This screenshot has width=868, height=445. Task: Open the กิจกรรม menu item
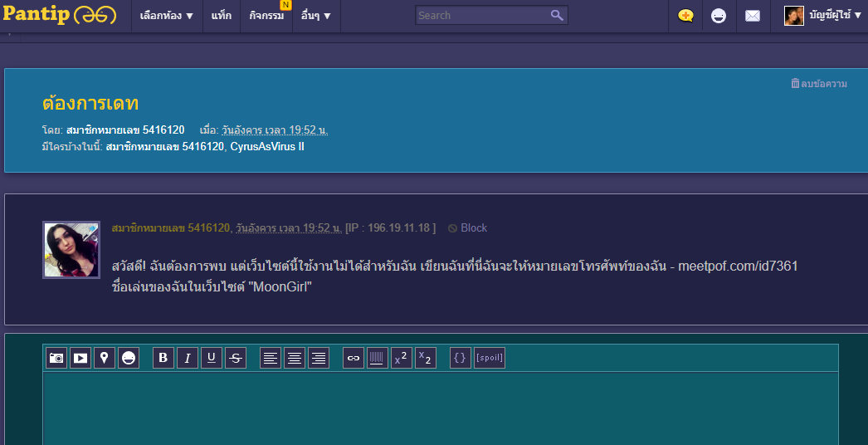(x=266, y=16)
